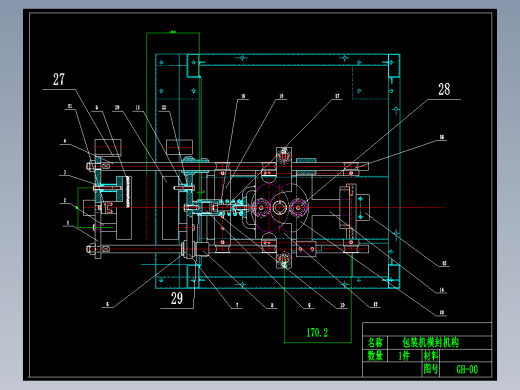Viewport: 520px width, 390px height.
Task: Click the title block text 包装机横封机构
Action: (430, 342)
